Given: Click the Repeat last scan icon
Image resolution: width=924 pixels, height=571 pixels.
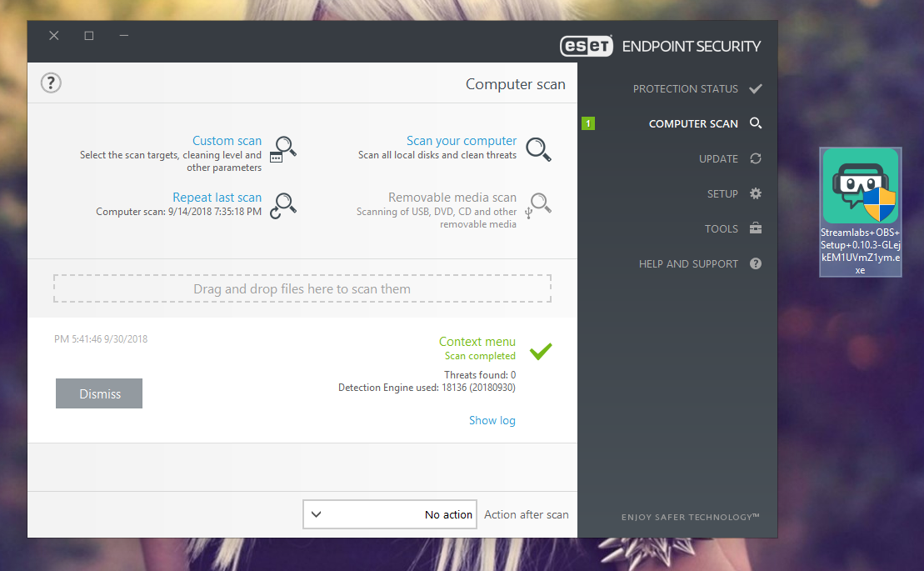Looking at the screenshot, I should (283, 206).
